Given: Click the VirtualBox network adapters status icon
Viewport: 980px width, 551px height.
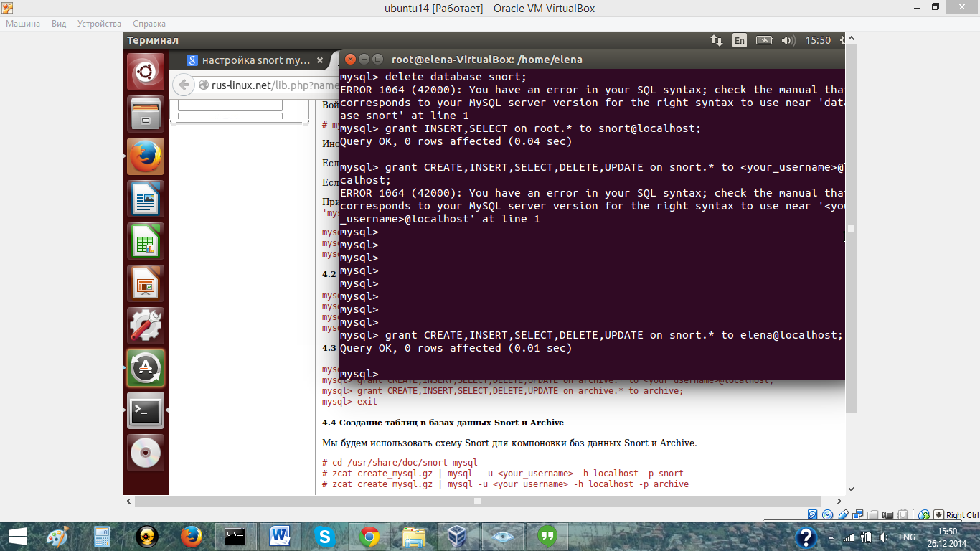Looking at the screenshot, I should click(x=859, y=514).
